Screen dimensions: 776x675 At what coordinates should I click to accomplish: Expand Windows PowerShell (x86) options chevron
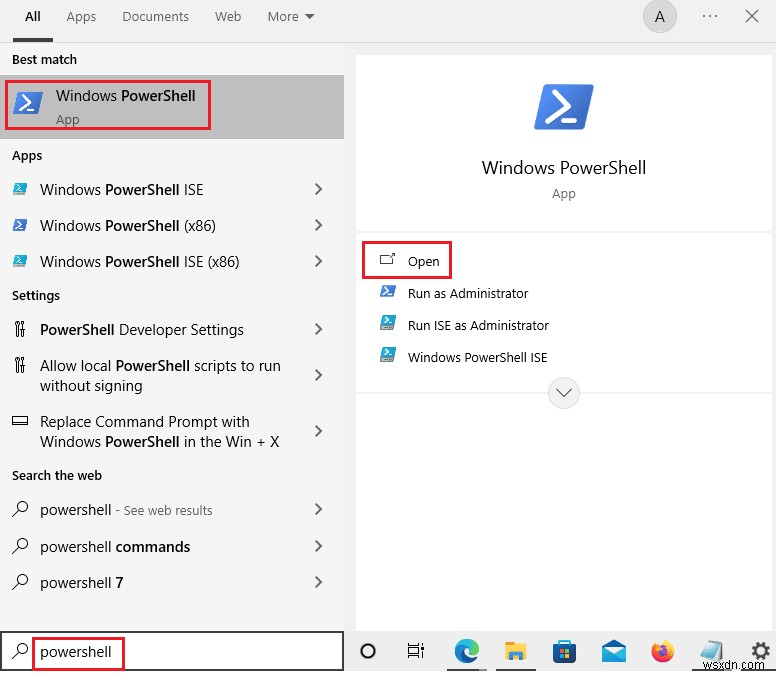point(319,225)
